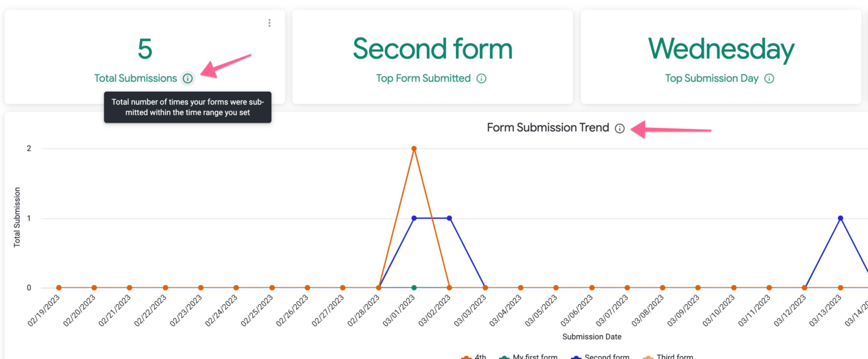
Task: Select the zero data point at 03/10/2023
Action: point(734,288)
